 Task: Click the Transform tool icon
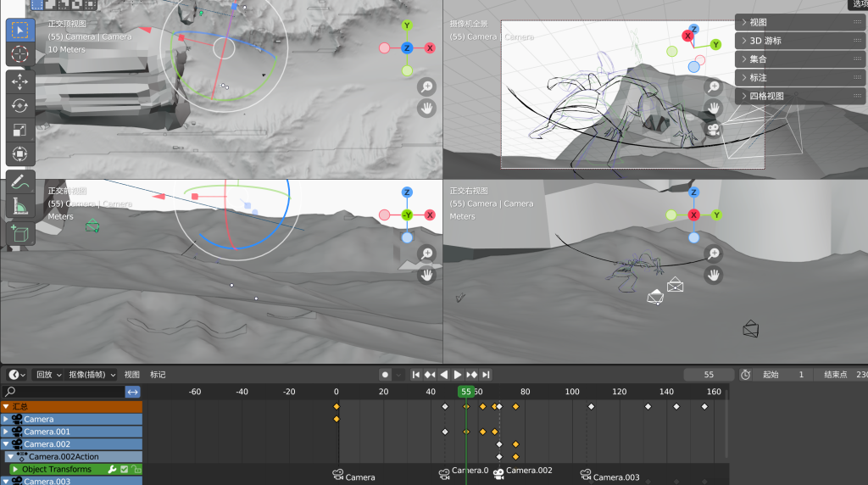pos(19,154)
